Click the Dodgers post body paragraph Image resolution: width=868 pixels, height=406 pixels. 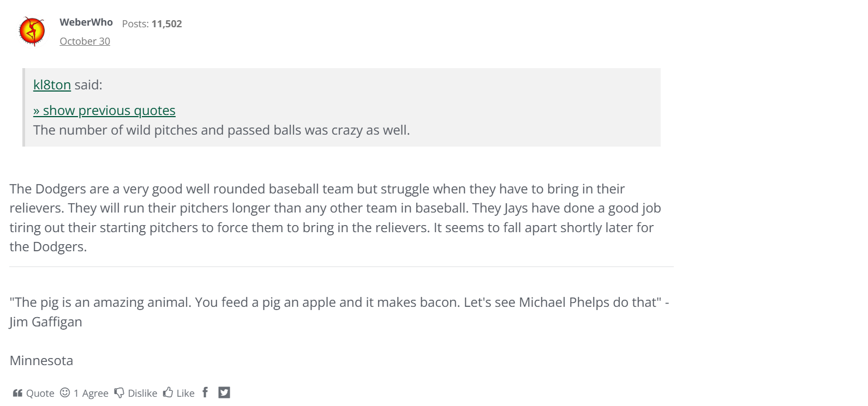(x=336, y=217)
